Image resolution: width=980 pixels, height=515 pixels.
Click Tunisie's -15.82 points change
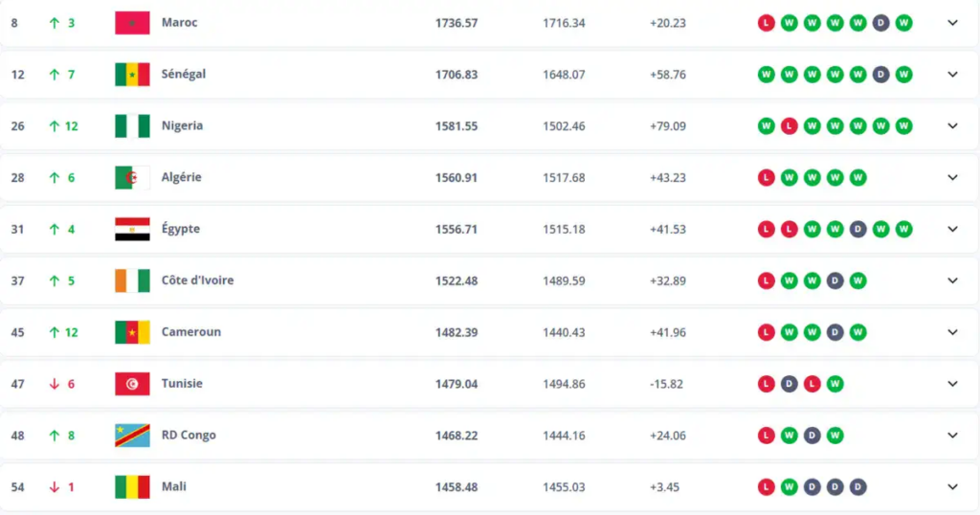[667, 384]
